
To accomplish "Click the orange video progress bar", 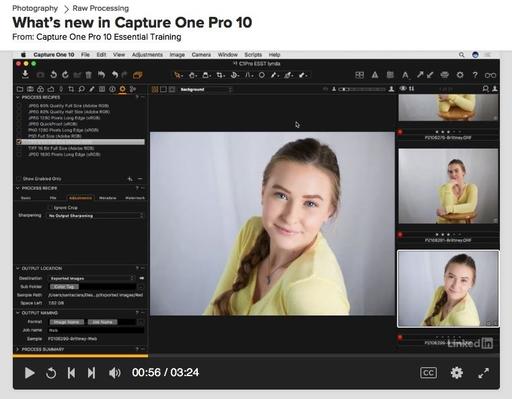I will click(x=80, y=356).
